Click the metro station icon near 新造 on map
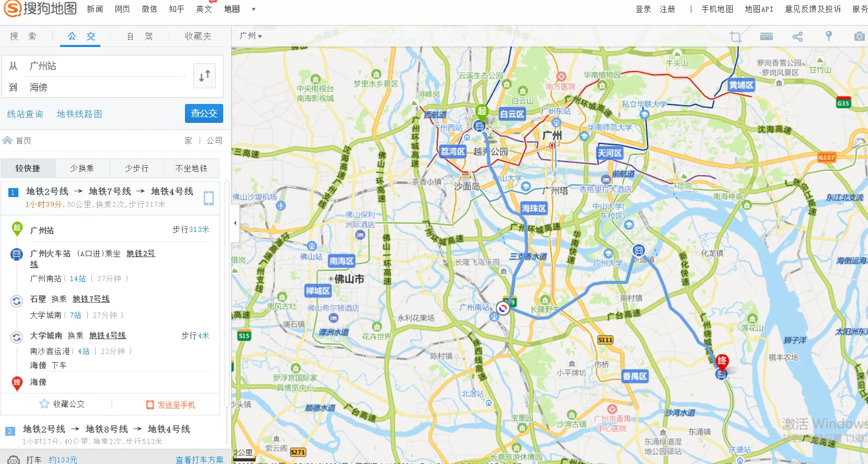The height and width of the screenshot is (464, 868). 639,250
